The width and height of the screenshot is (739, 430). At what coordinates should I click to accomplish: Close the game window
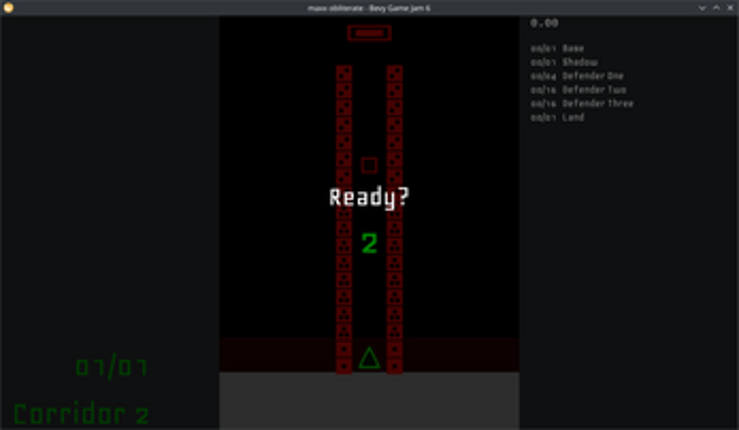730,8
